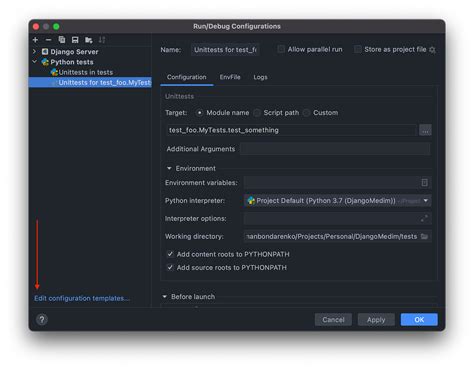
Task: Confirm with the OK button
Action: pyautogui.click(x=419, y=320)
